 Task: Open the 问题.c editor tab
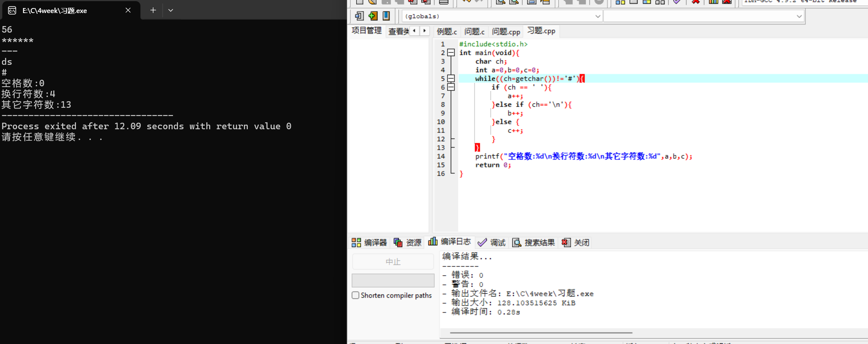(x=474, y=32)
